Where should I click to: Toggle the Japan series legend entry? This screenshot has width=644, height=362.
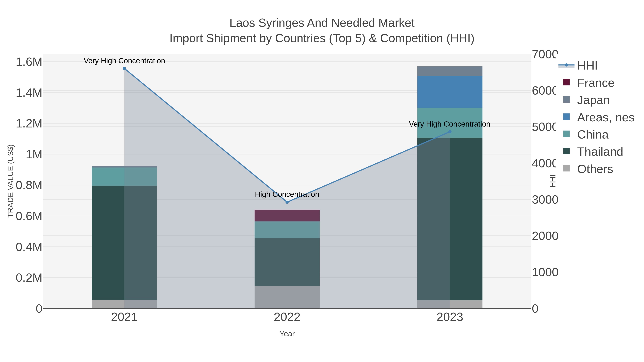(586, 100)
